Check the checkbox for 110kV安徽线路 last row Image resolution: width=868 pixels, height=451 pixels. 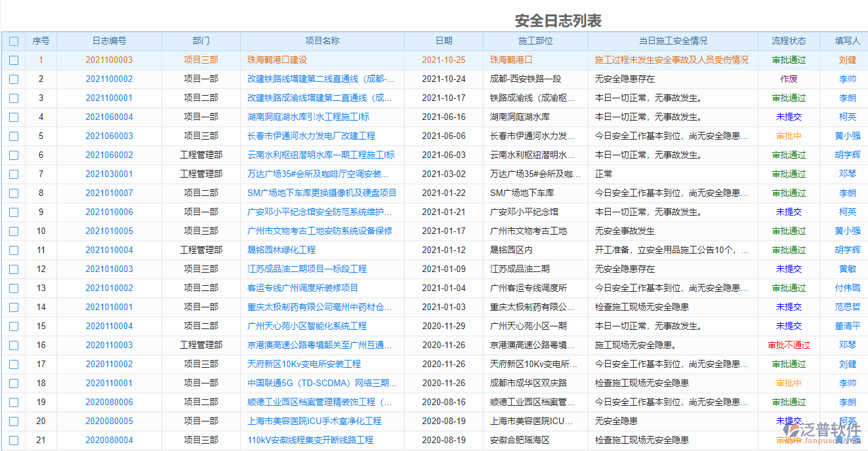[14, 440]
